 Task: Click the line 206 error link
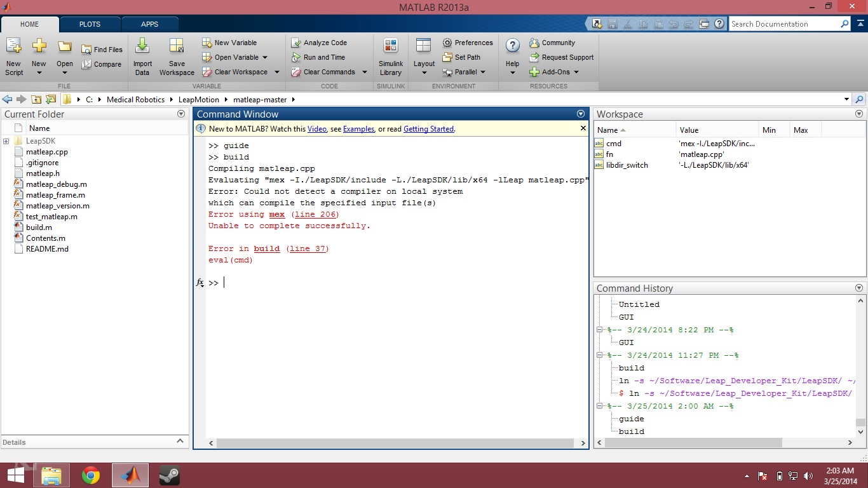click(315, 214)
